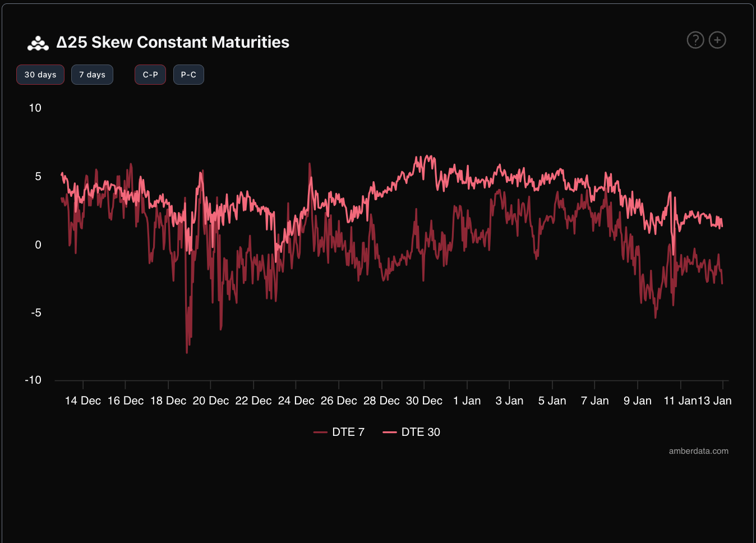Select the C-P skew mode

(150, 75)
